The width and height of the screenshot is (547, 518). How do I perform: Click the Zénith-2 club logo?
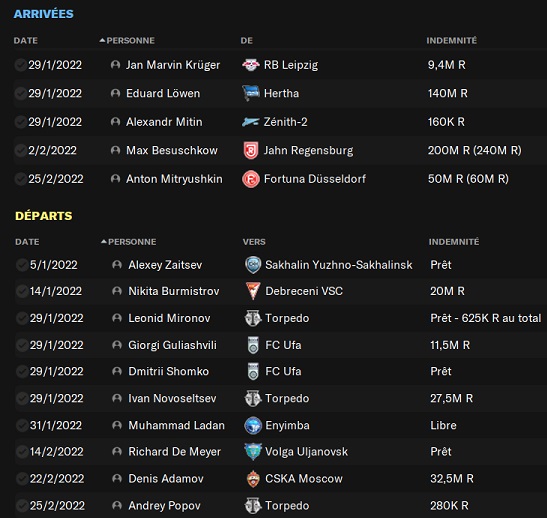pos(251,122)
